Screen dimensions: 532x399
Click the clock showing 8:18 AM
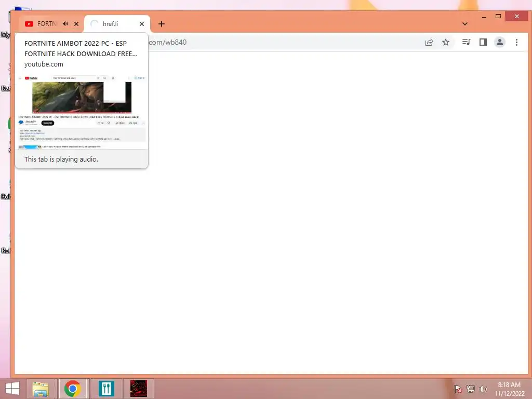509,389
